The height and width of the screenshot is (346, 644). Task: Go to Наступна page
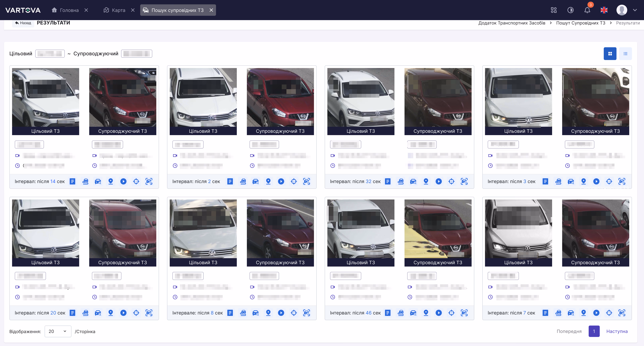tap(617, 331)
